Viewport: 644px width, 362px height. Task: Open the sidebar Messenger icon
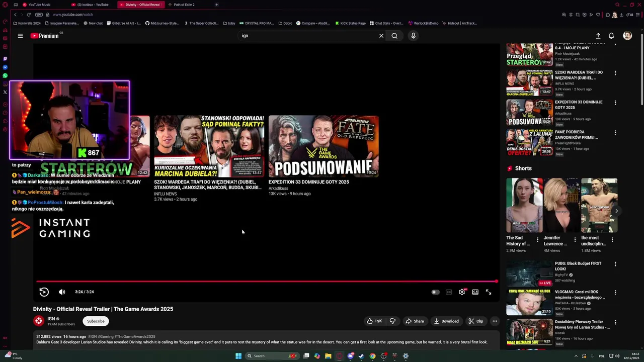click(5, 67)
